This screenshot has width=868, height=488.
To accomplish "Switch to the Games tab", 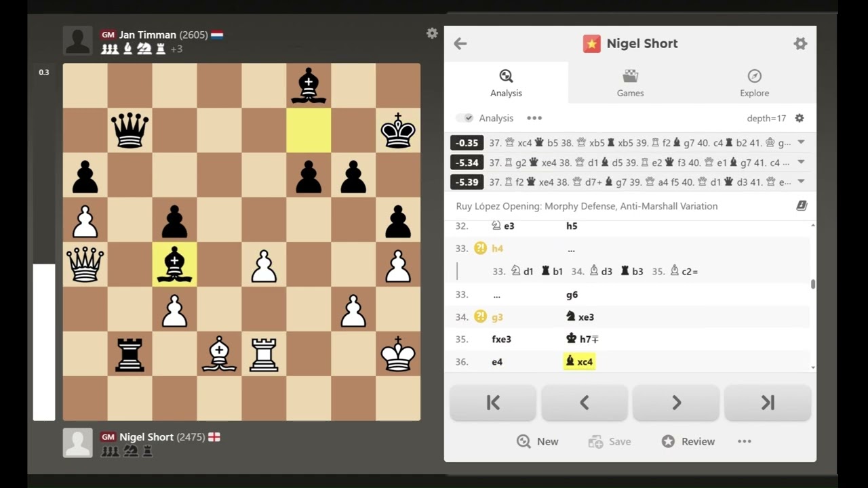I will [x=630, y=83].
